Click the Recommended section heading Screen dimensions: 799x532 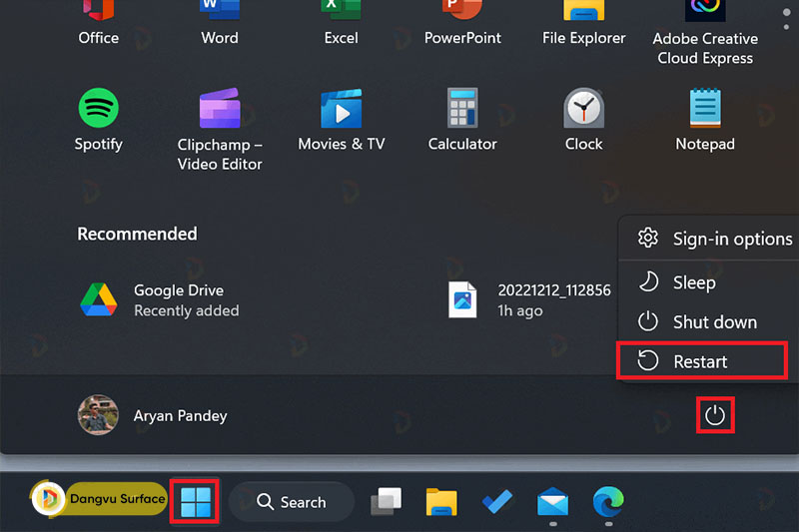tap(137, 234)
